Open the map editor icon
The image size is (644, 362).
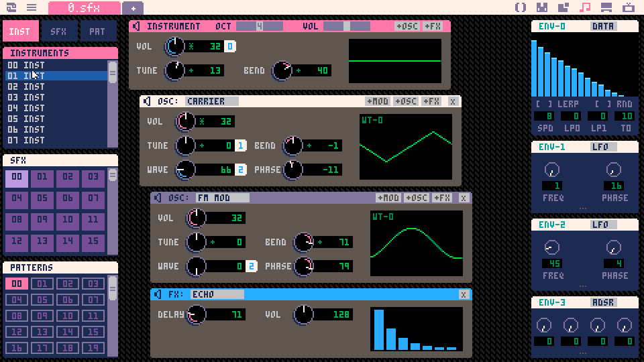(x=563, y=7)
